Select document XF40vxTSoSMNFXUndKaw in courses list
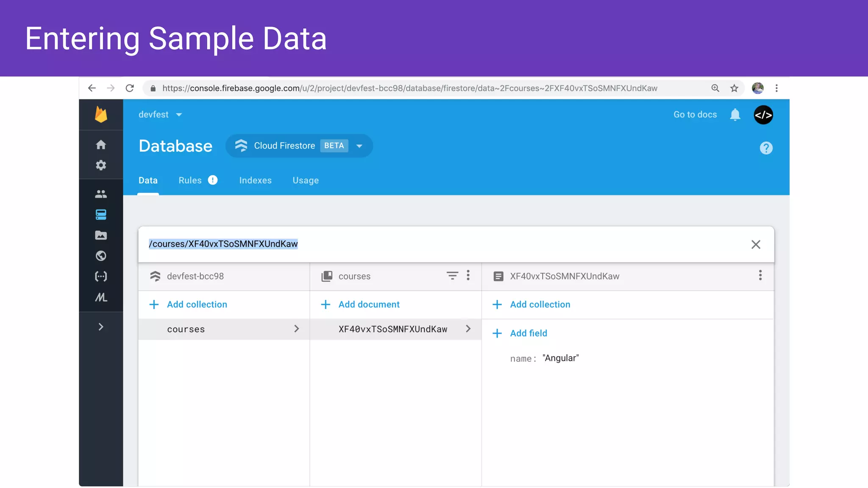 tap(395, 329)
